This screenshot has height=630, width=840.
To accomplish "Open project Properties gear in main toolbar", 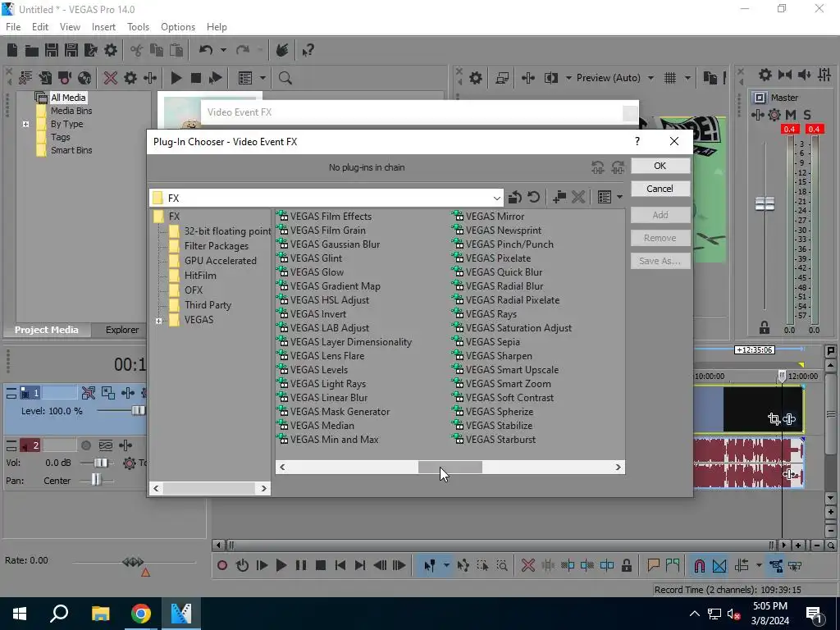I will (111, 50).
